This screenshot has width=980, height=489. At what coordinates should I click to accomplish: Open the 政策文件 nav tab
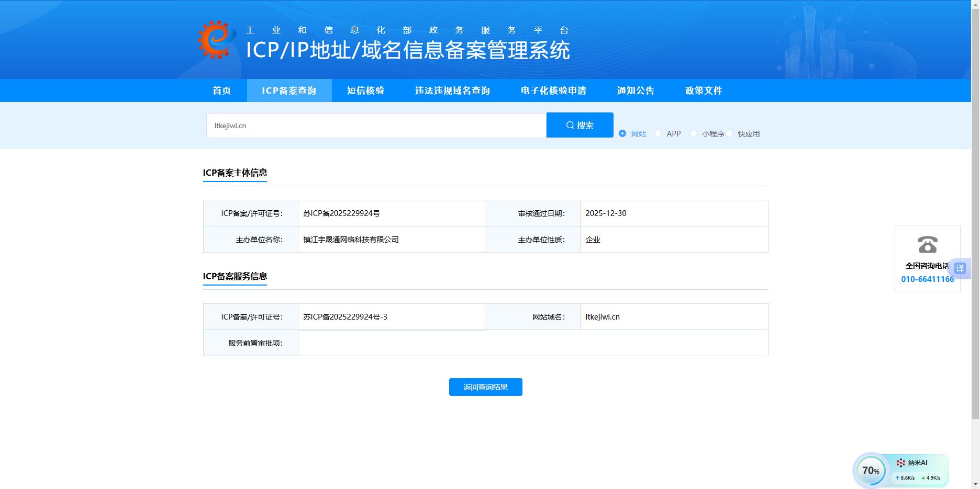(704, 90)
